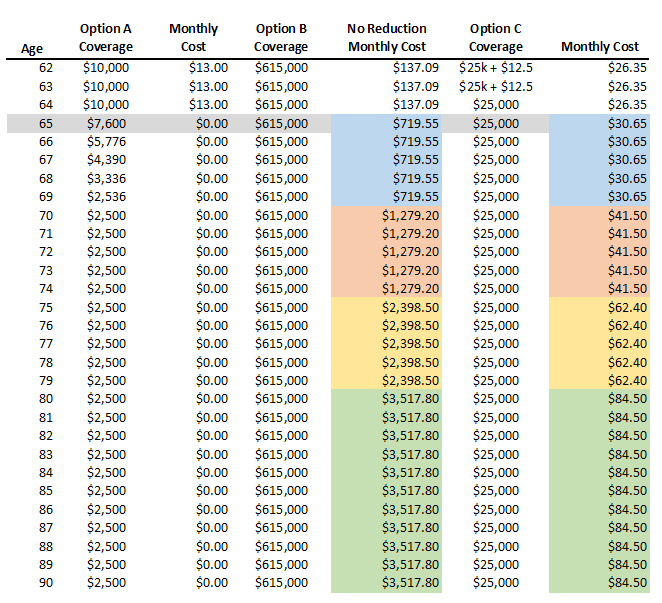Click the Option C Coverage header

(x=496, y=38)
